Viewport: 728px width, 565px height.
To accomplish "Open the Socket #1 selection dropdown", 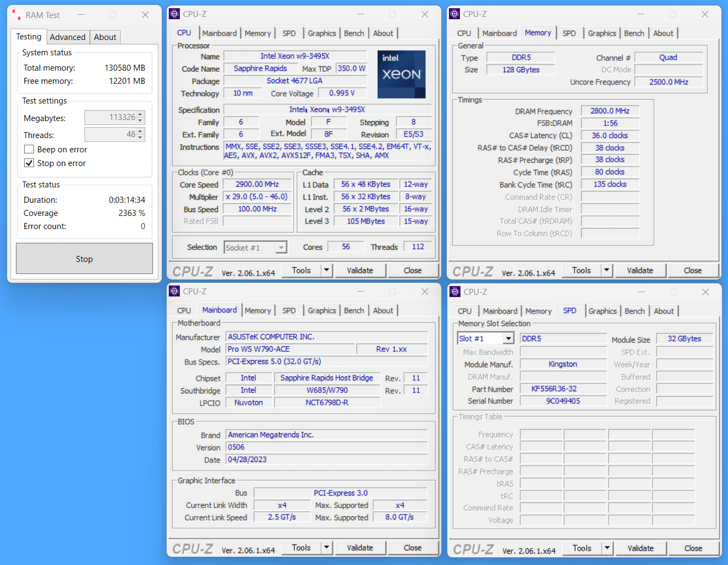I will coord(281,248).
